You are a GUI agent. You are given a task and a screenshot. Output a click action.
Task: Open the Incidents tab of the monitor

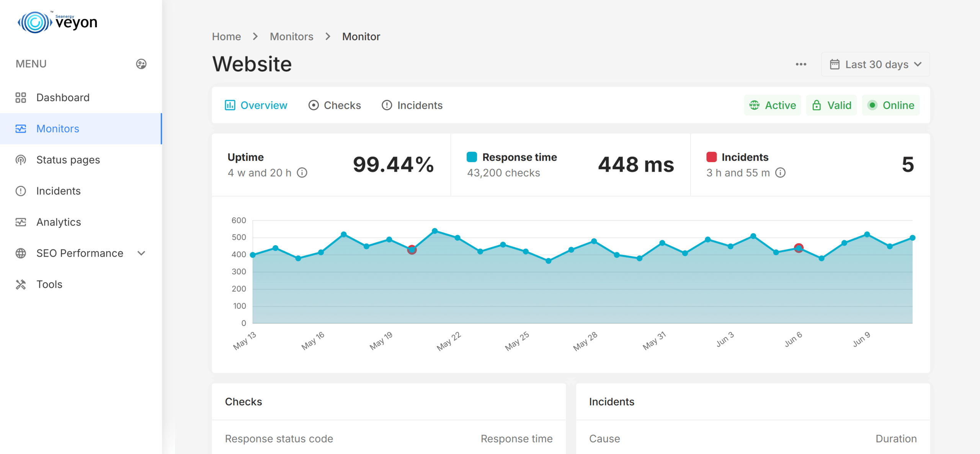pos(412,105)
